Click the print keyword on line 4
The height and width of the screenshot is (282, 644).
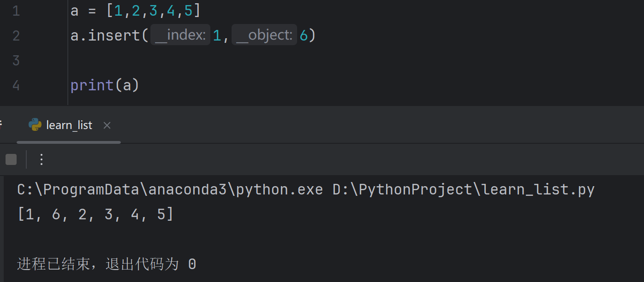pos(92,85)
